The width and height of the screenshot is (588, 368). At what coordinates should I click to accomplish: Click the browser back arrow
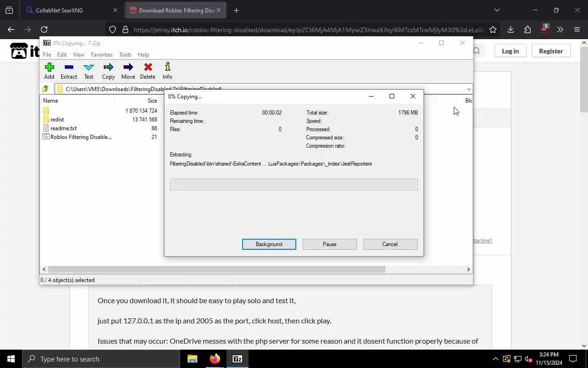pyautogui.click(x=11, y=29)
